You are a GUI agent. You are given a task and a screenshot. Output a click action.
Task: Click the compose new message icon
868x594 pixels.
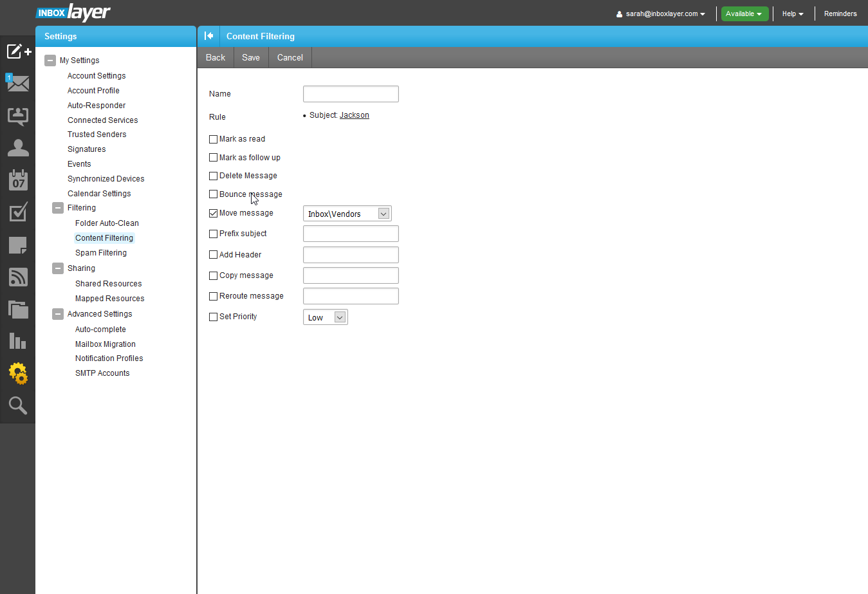pos(18,51)
